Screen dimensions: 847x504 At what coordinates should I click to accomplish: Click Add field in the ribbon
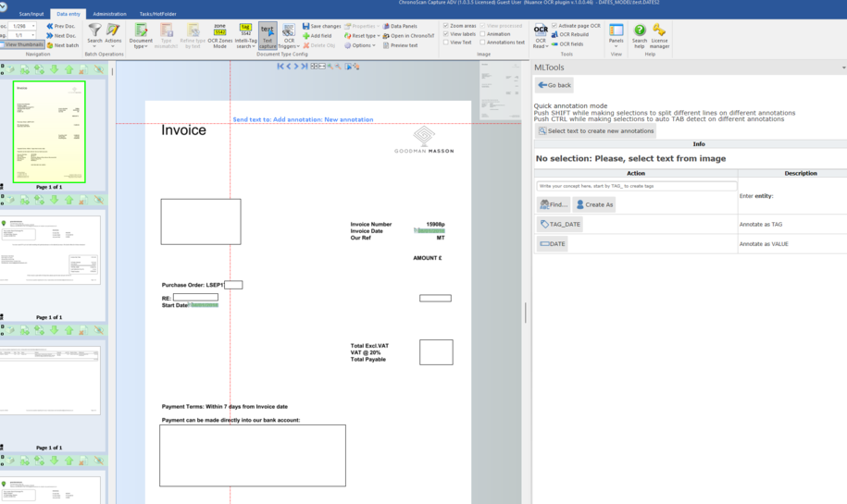(x=317, y=36)
